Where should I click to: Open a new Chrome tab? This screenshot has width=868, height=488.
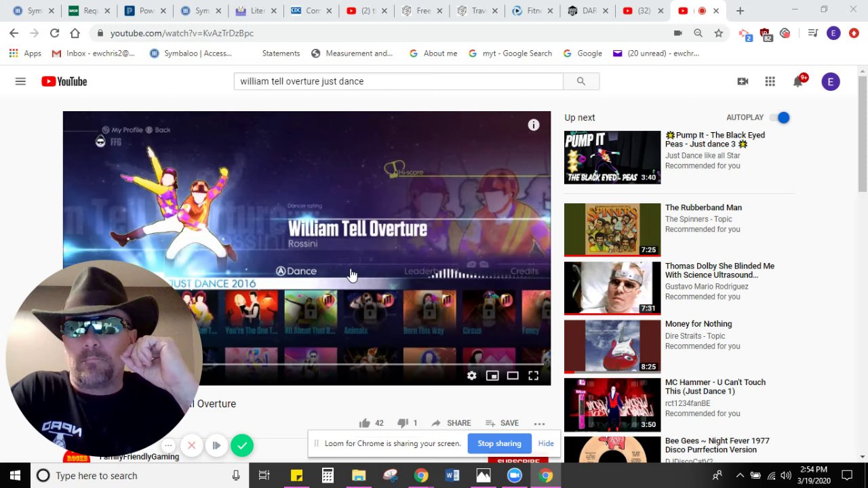tap(740, 11)
